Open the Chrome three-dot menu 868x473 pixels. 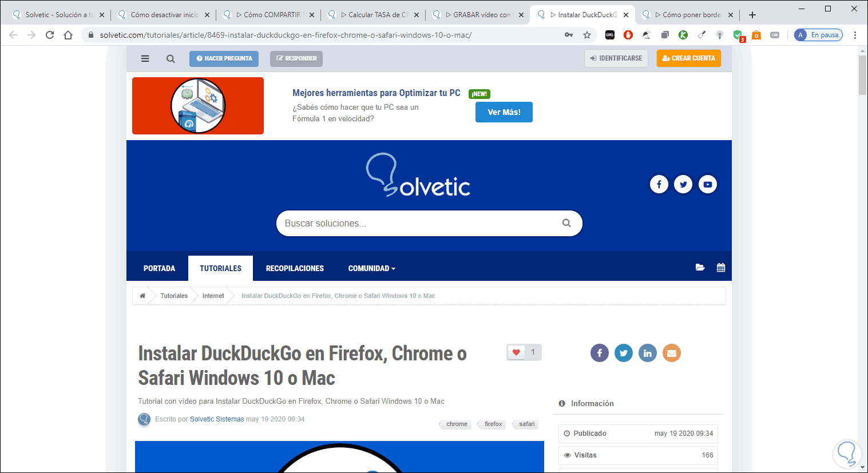click(855, 35)
